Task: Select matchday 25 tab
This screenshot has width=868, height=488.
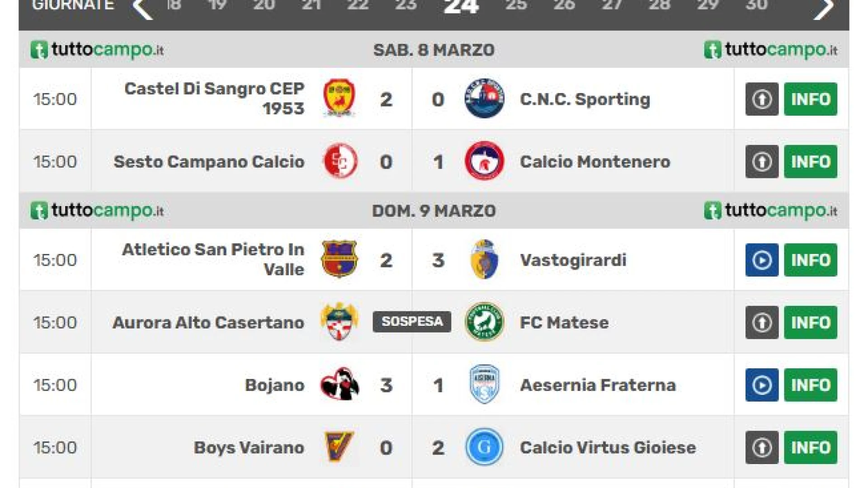Action: point(516,5)
